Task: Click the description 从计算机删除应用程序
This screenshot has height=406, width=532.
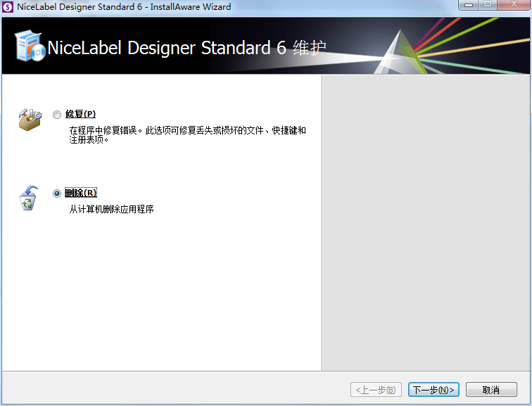Action: click(112, 209)
